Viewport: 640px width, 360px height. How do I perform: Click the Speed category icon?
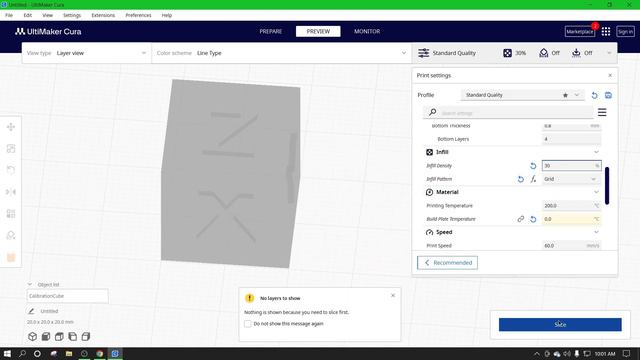pos(429,232)
